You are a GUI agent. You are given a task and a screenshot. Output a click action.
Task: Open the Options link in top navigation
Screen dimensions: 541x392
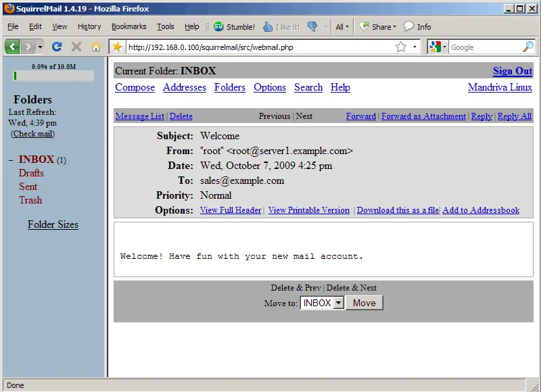click(270, 87)
